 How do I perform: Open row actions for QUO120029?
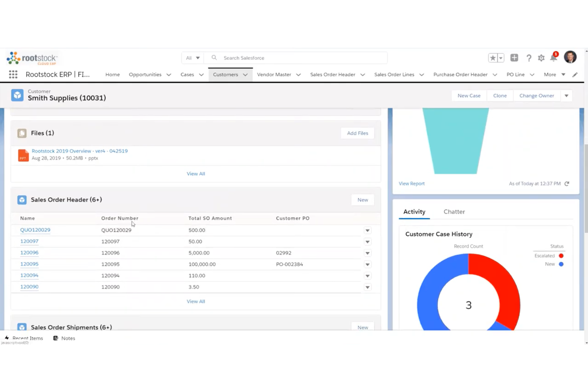367,230
